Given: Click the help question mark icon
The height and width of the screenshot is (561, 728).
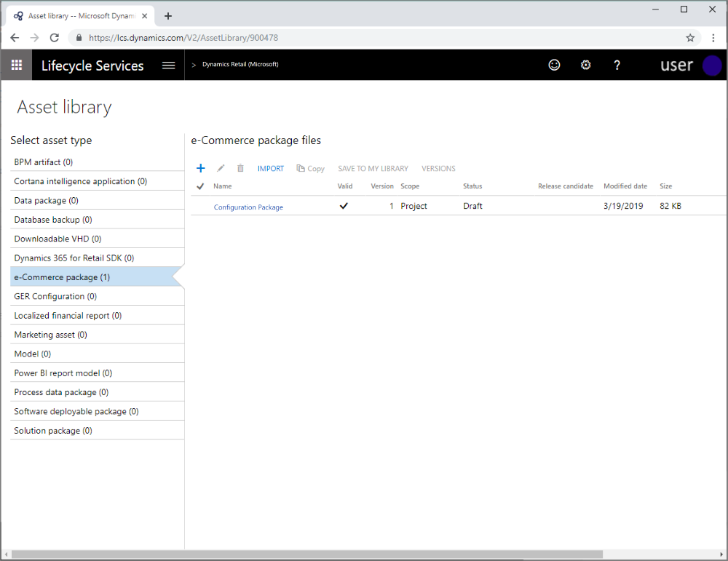Looking at the screenshot, I should (x=617, y=65).
